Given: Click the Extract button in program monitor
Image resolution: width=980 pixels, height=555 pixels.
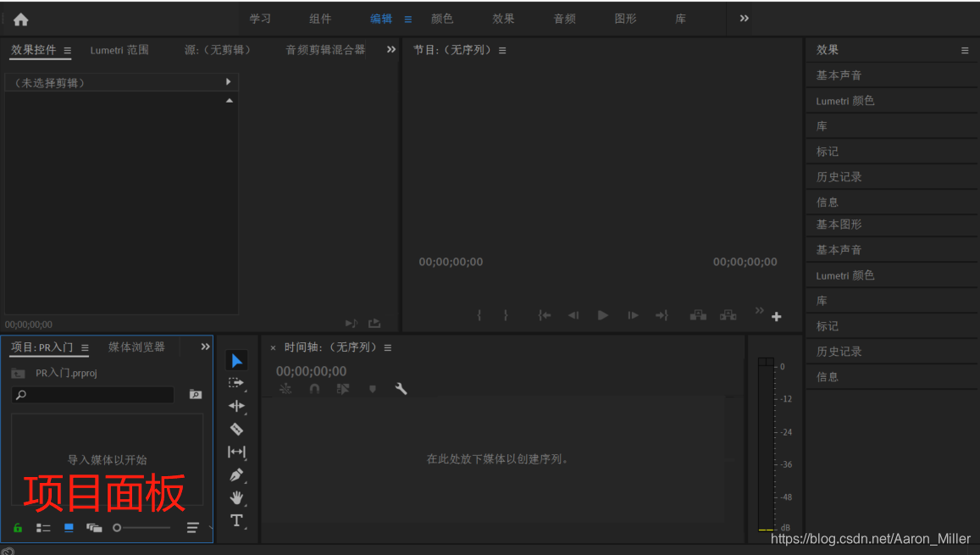Looking at the screenshot, I should pyautogui.click(x=728, y=315).
